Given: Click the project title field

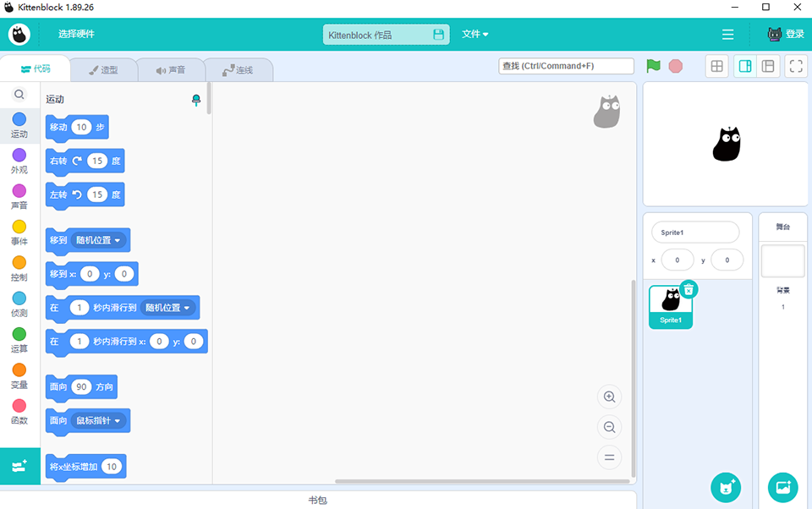Looking at the screenshot, I should point(386,35).
